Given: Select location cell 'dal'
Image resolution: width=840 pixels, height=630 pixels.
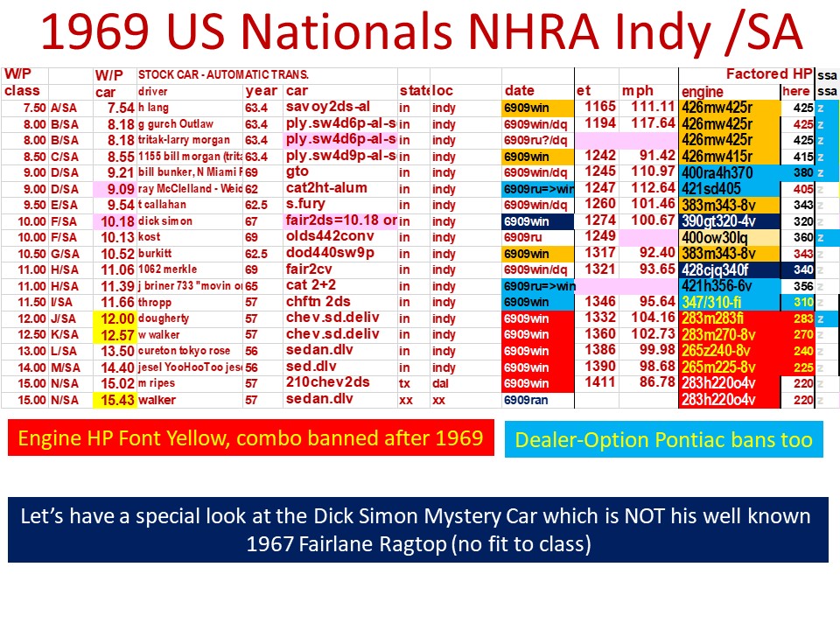Looking at the screenshot, I should 440,383.
